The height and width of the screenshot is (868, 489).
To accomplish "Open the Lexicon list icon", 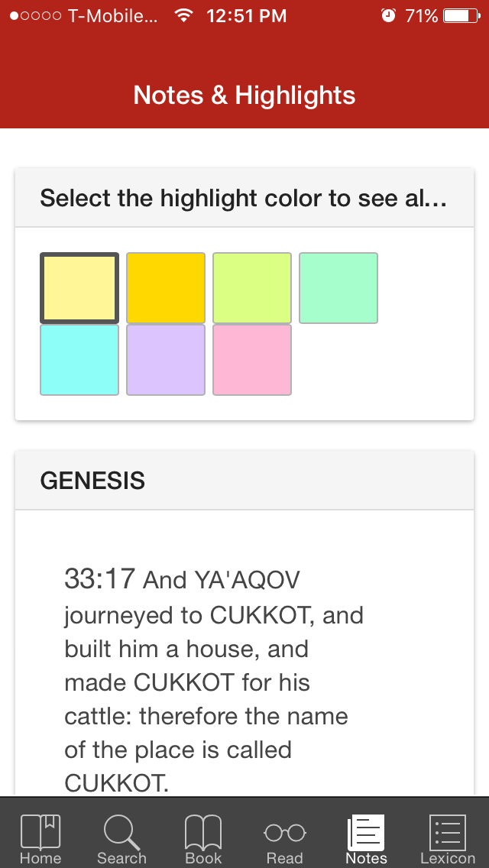I will click(448, 833).
